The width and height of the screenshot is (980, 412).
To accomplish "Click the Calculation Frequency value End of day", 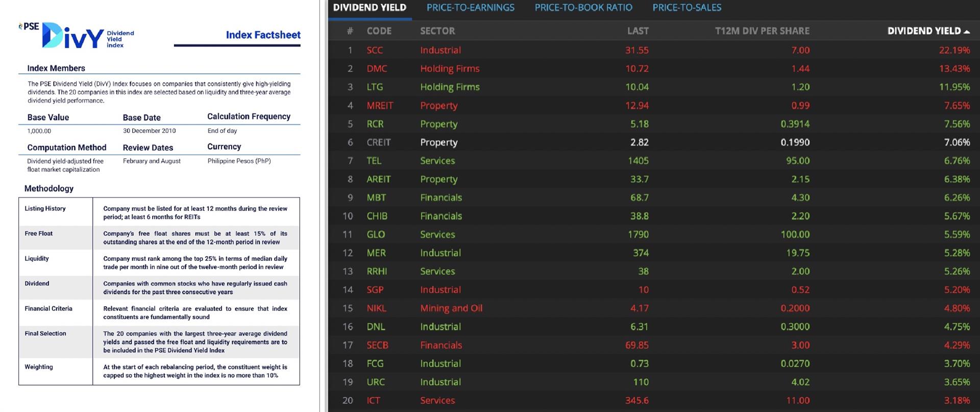I will pyautogui.click(x=222, y=131).
